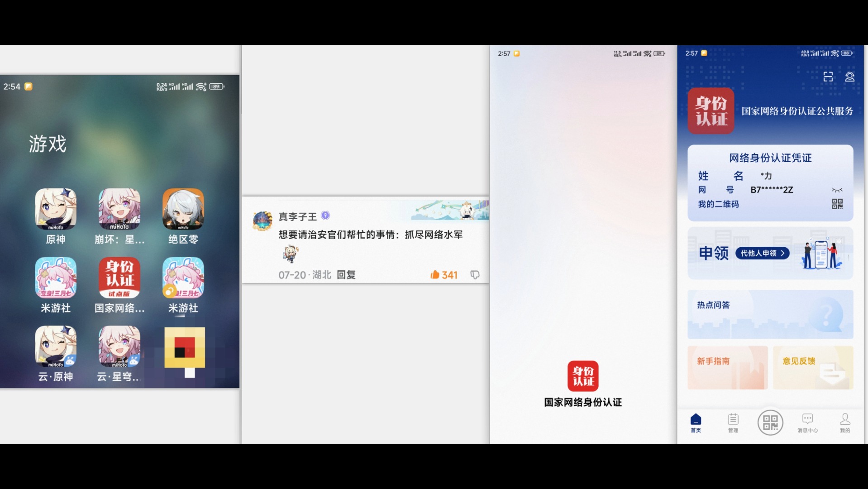
Task: Tap the level badge next to 真李子王
Action: (325, 216)
